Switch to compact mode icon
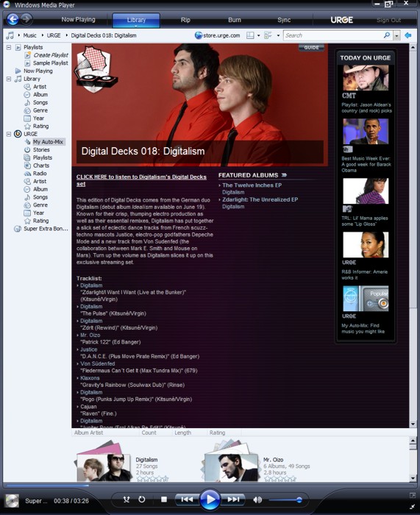Image resolution: width=420 pixels, height=515 pixels. coord(413,507)
